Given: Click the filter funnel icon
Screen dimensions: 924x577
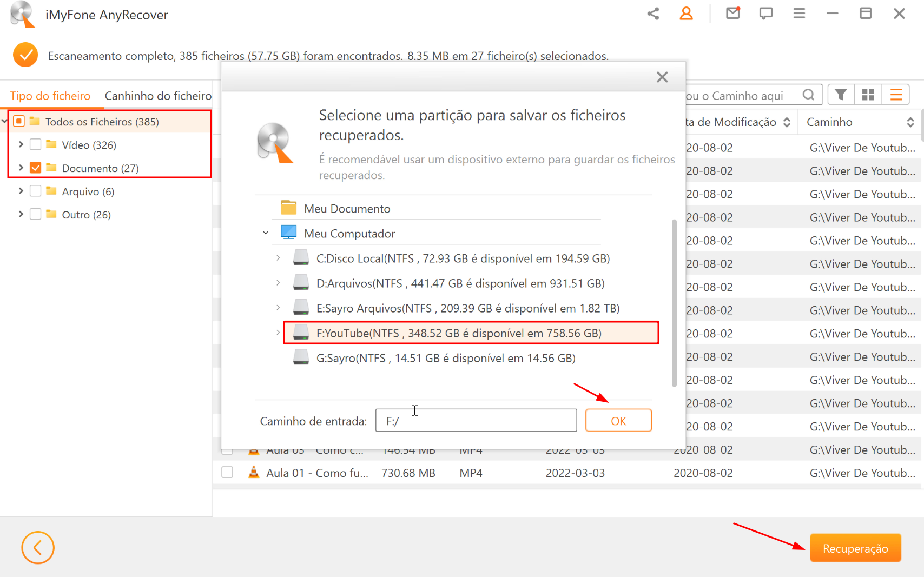Looking at the screenshot, I should click(841, 95).
